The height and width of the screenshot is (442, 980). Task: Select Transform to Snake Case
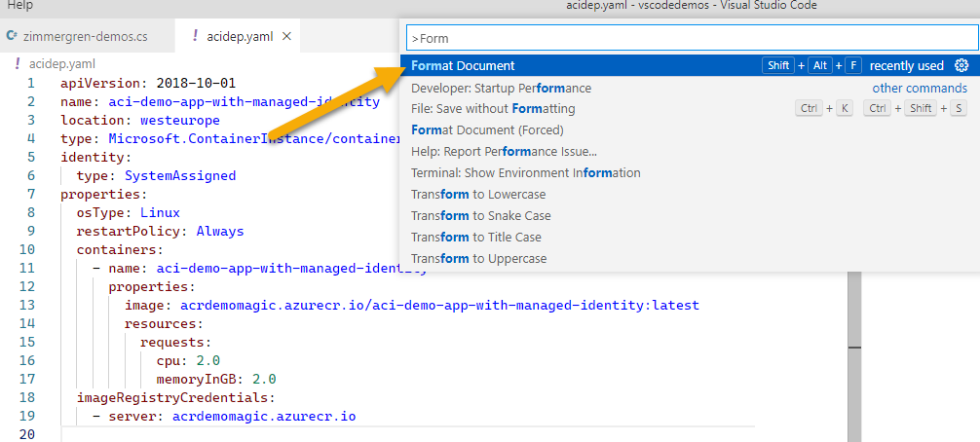(480, 216)
